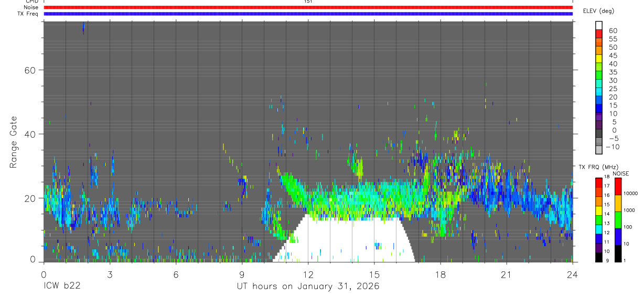This screenshot has width=644, height=297.
Task: Click the Range Gate y-axis title
Action: pos(14,141)
